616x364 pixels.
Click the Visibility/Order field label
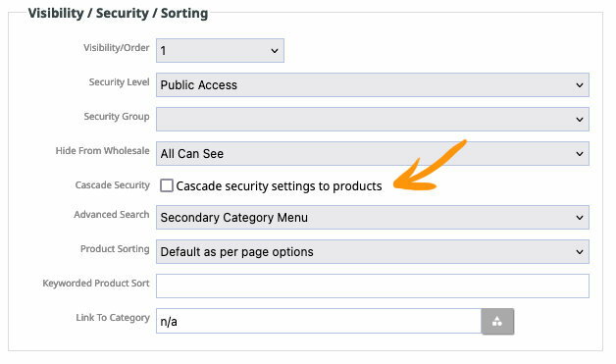[117, 48]
